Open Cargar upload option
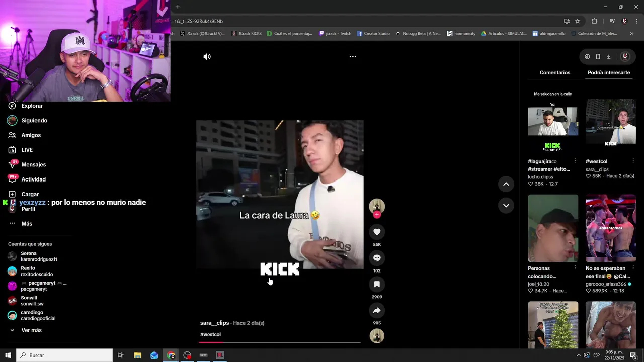Screen dimensions: 644x362 30,194
